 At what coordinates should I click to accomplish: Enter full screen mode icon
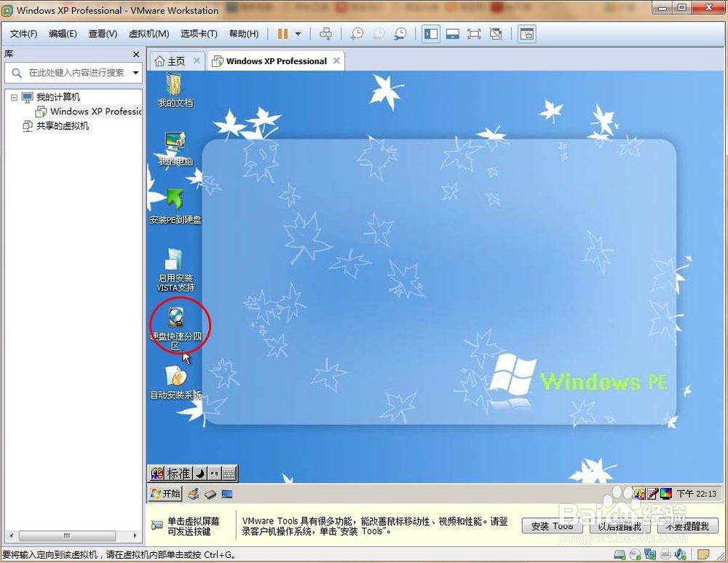(474, 34)
